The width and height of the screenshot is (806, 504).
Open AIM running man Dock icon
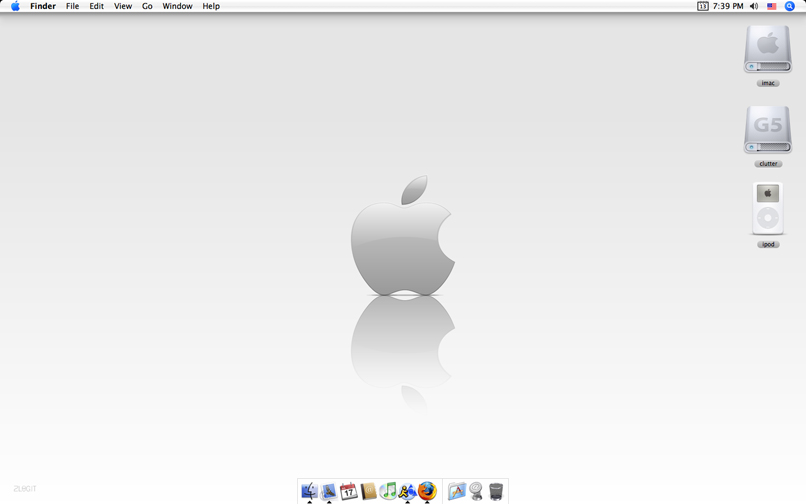click(407, 491)
